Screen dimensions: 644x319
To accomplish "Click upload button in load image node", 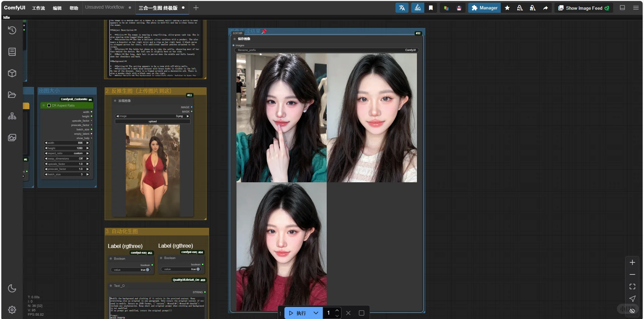I will coord(153,121).
